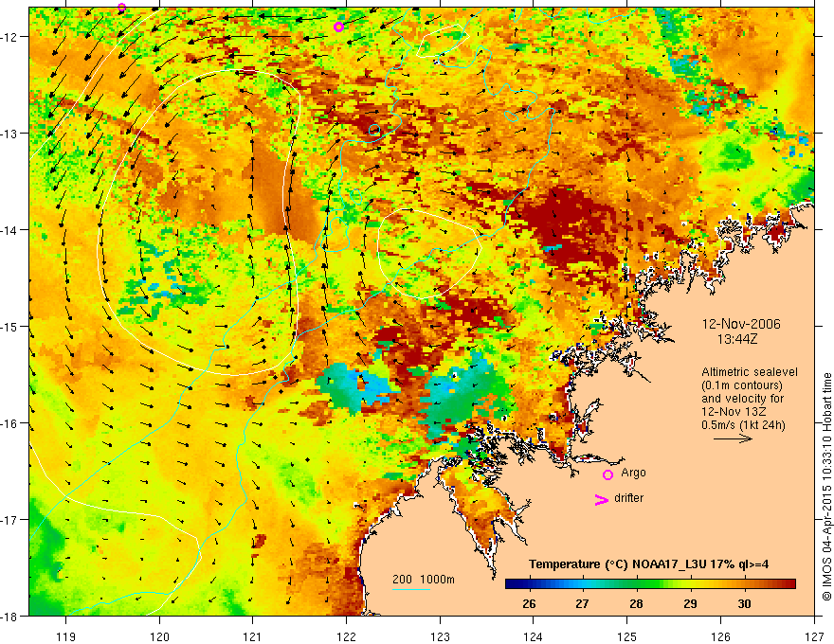Click the "-17" latitude axis label
This screenshot has height=644, width=834.
tap(10, 520)
